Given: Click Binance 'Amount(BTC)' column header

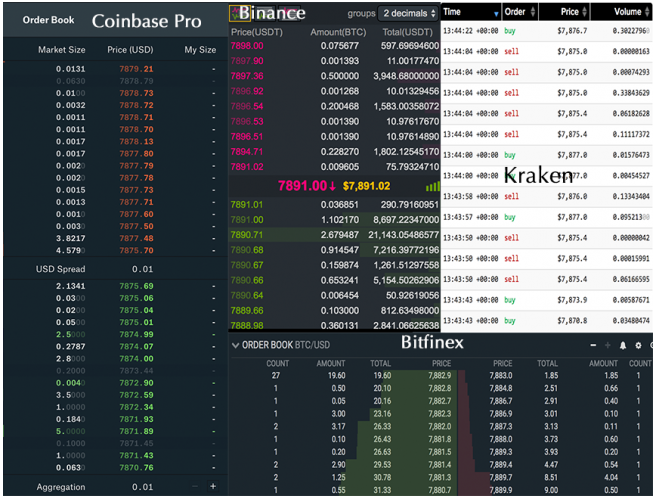Looking at the screenshot, I should tap(338, 32).
